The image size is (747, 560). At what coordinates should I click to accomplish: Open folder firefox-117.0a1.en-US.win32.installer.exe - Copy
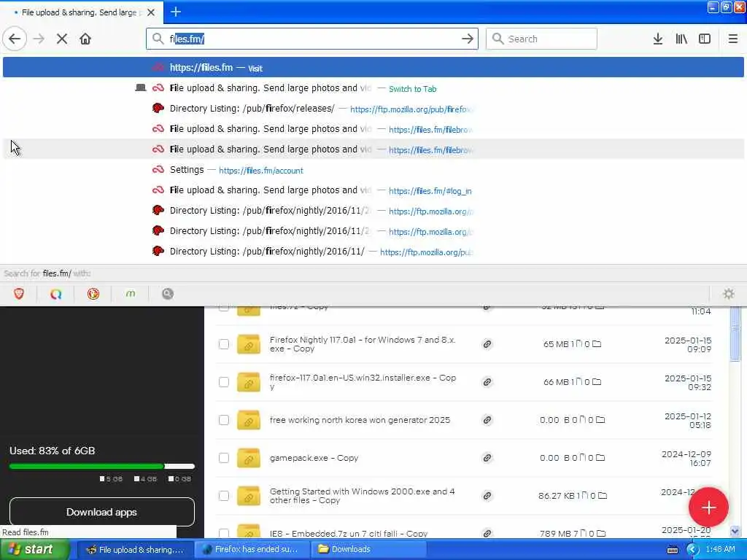coord(363,382)
